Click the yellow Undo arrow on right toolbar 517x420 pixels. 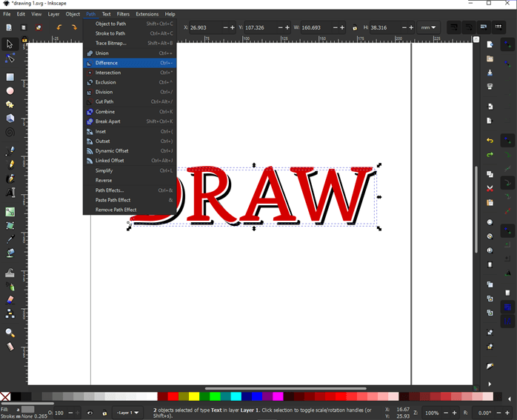point(490,141)
